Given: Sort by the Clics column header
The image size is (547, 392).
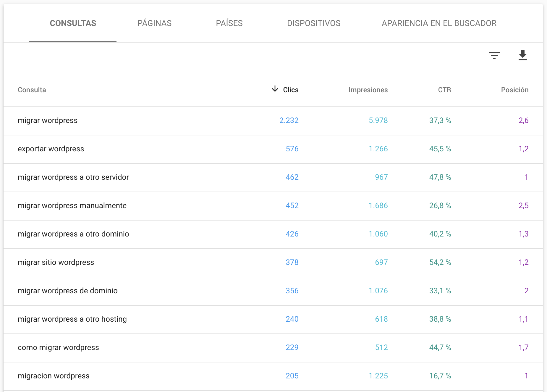Looking at the screenshot, I should [x=291, y=90].
